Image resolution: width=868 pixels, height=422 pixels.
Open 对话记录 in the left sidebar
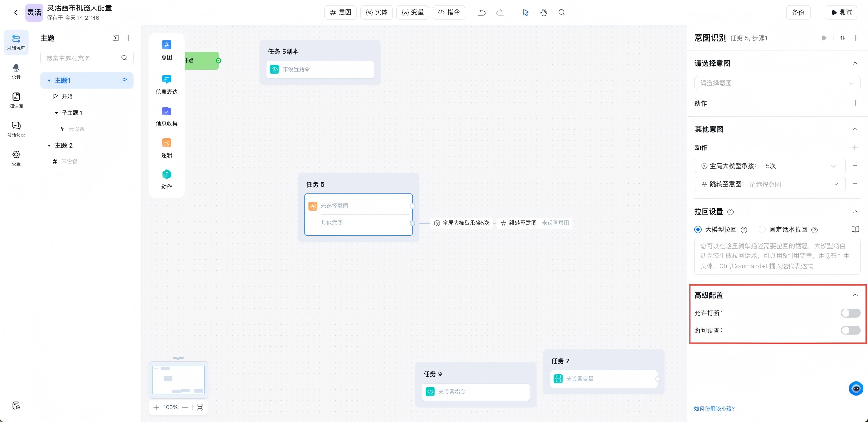16,129
